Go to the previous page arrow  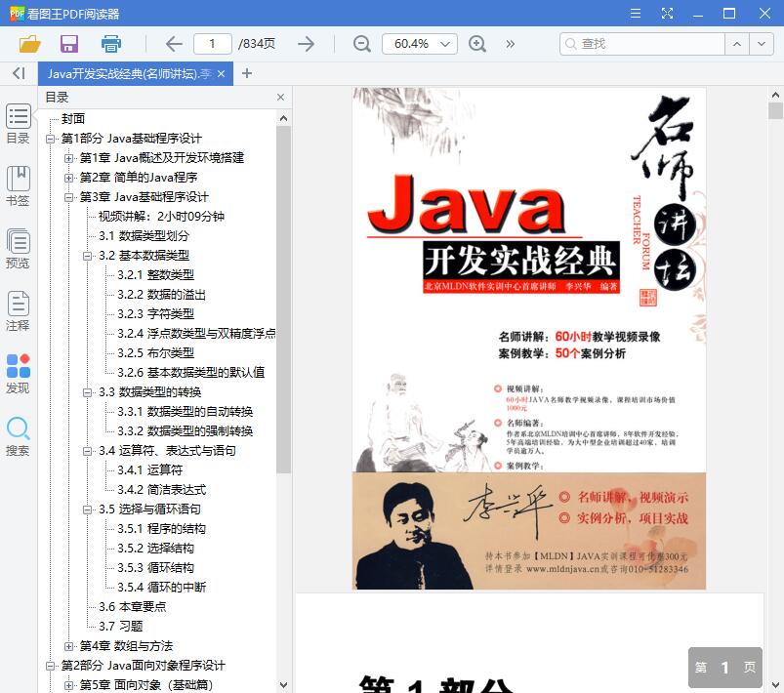pyautogui.click(x=174, y=44)
